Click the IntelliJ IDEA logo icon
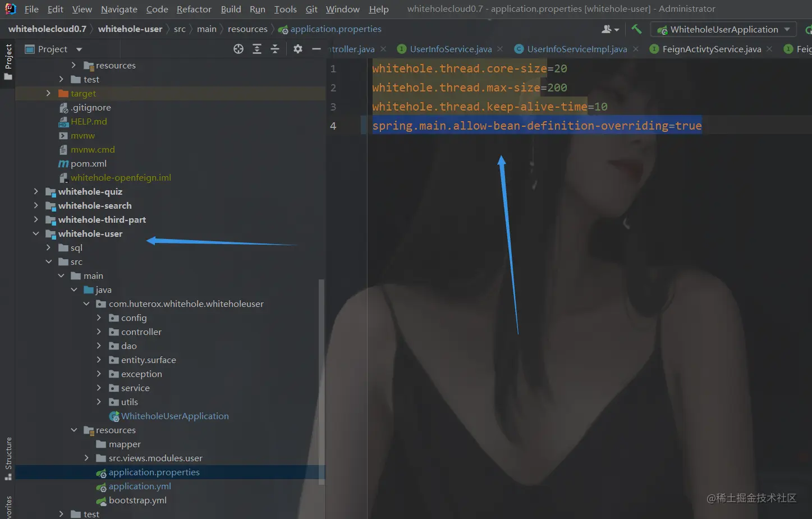Screen dimensions: 812x519 click(x=11, y=9)
